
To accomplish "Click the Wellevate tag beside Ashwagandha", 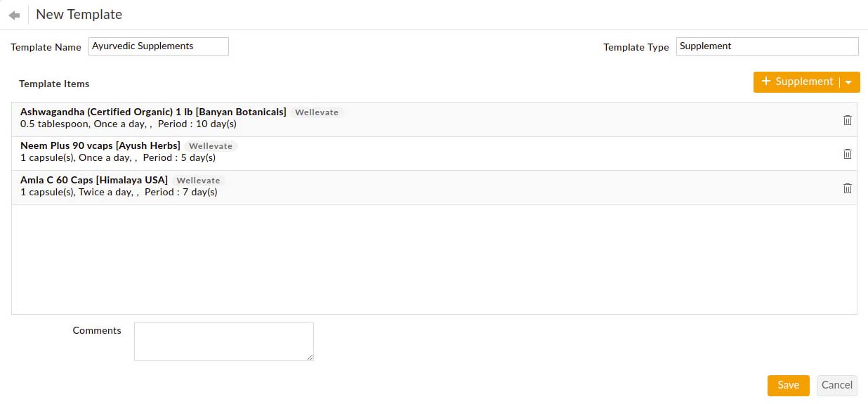I will click(x=317, y=112).
